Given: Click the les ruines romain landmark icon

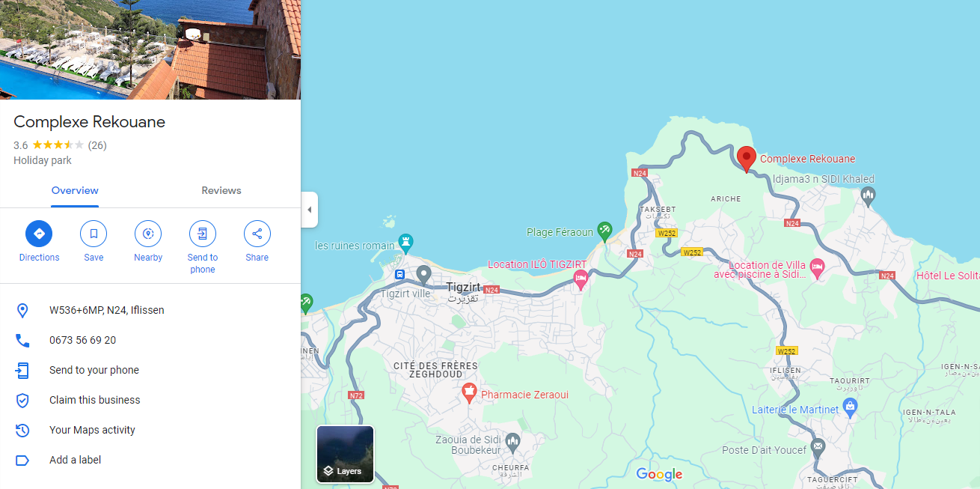Looking at the screenshot, I should tap(406, 243).
